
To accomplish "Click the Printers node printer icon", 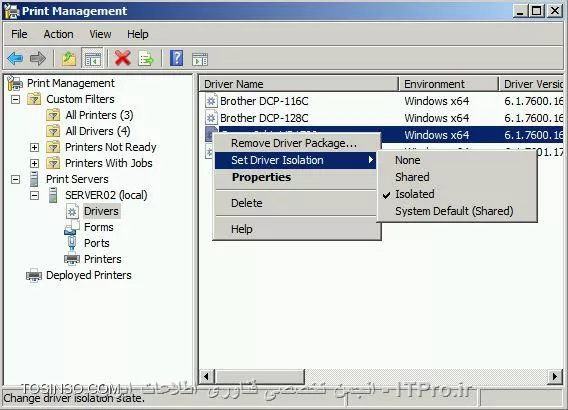I will pos(72,259).
